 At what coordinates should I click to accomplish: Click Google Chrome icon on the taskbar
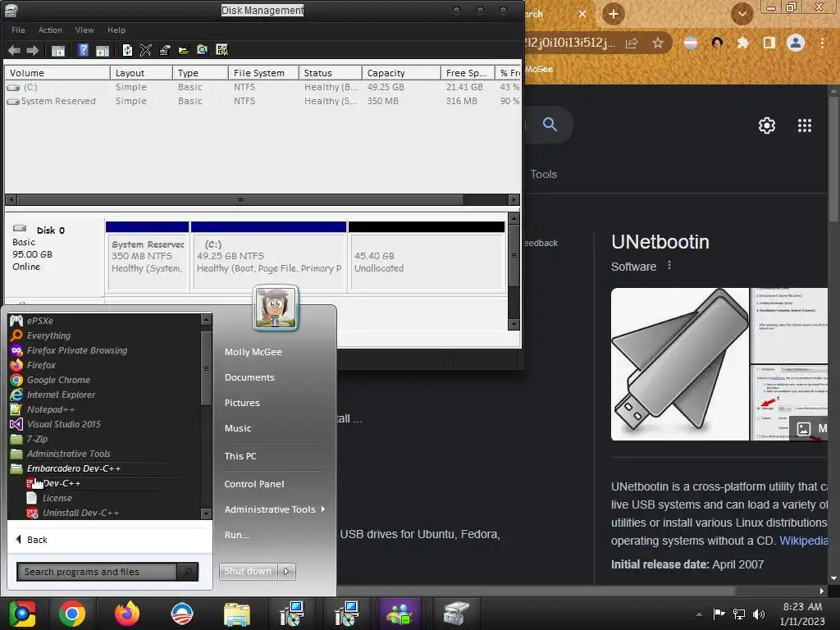pyautogui.click(x=72, y=614)
